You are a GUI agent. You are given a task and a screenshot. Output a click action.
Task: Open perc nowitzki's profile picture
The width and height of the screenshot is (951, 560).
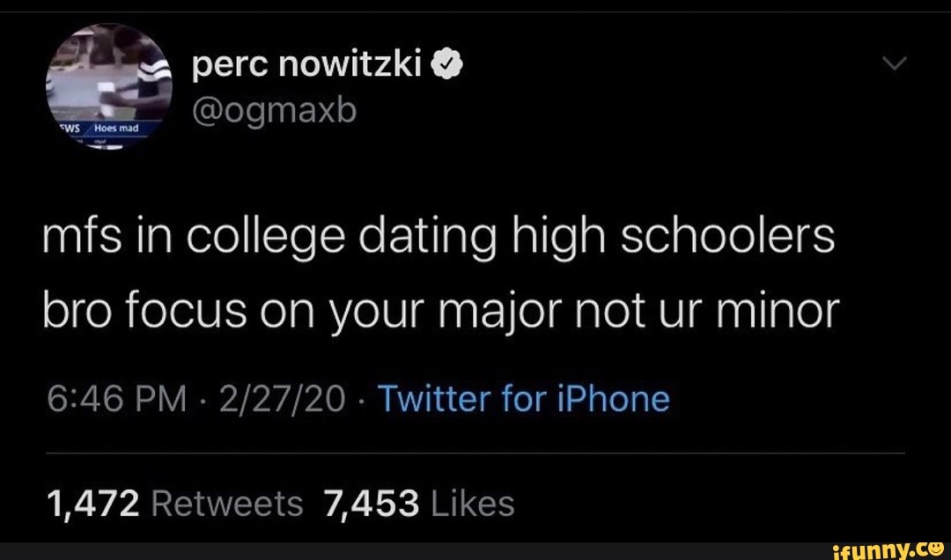click(109, 87)
